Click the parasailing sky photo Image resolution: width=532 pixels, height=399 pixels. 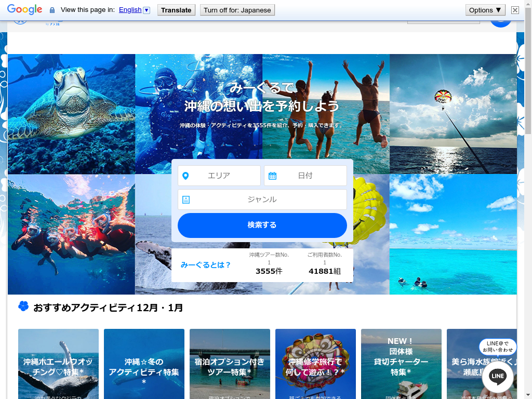point(453,114)
